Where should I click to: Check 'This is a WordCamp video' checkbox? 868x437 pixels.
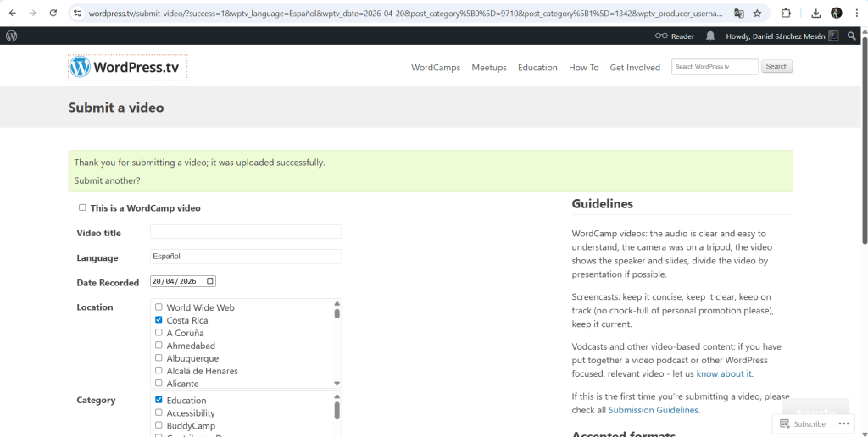[x=82, y=207]
